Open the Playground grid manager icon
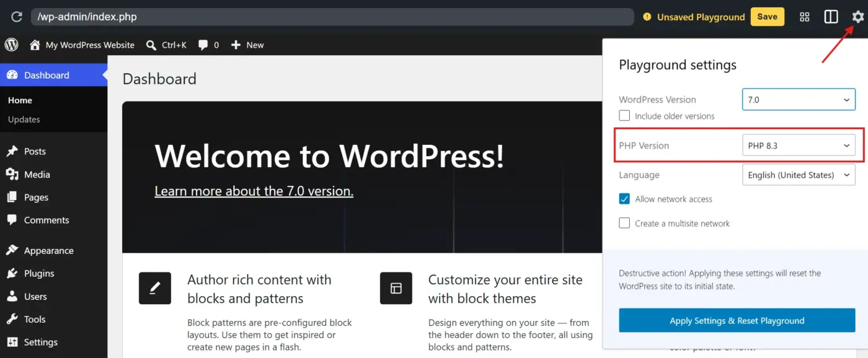The image size is (868, 358). click(805, 17)
